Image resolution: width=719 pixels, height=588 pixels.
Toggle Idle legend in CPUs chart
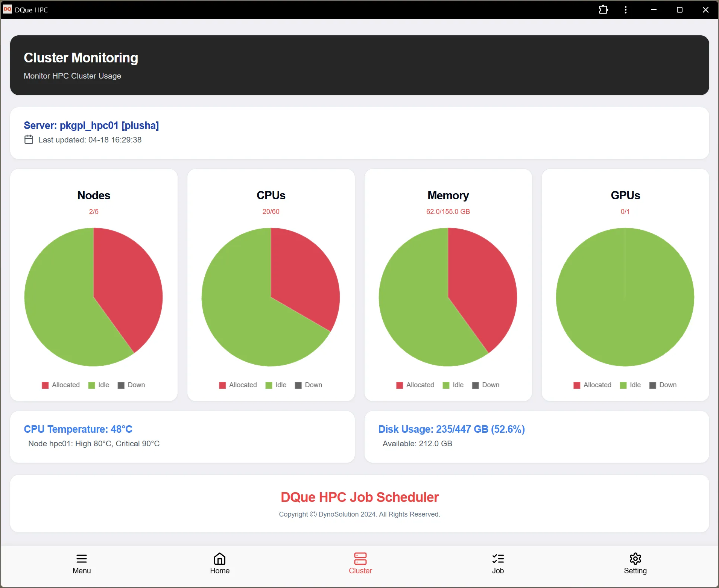tap(276, 385)
